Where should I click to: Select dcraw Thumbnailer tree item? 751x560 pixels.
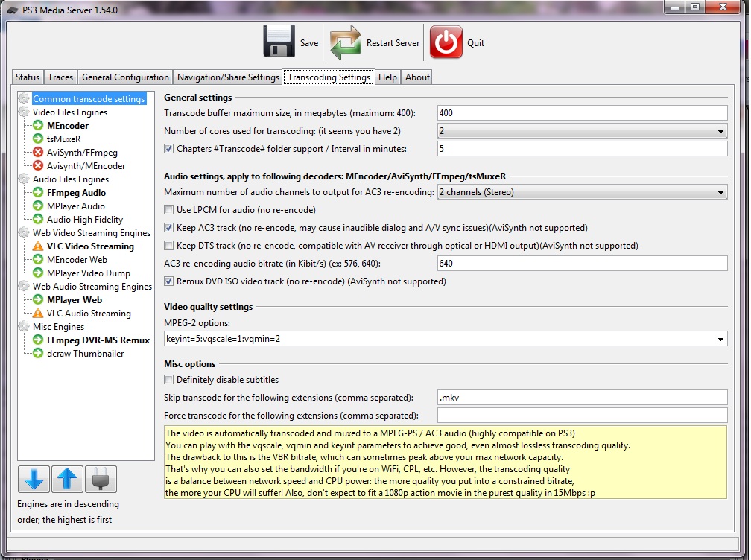tap(85, 353)
